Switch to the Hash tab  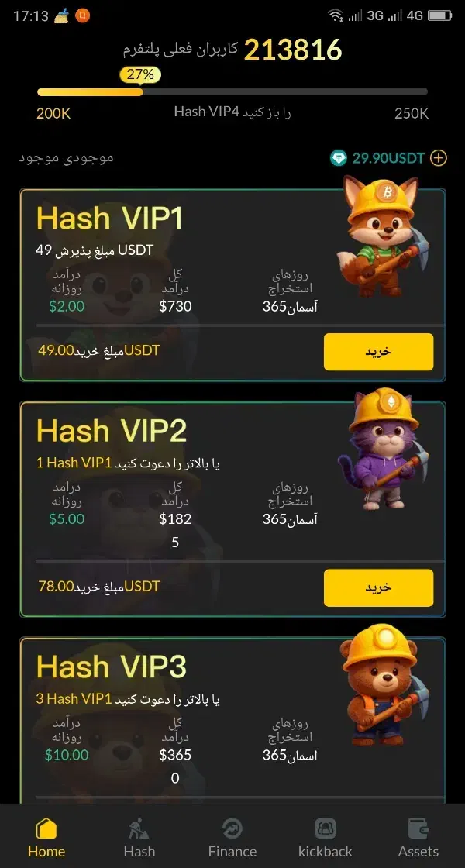click(x=139, y=838)
